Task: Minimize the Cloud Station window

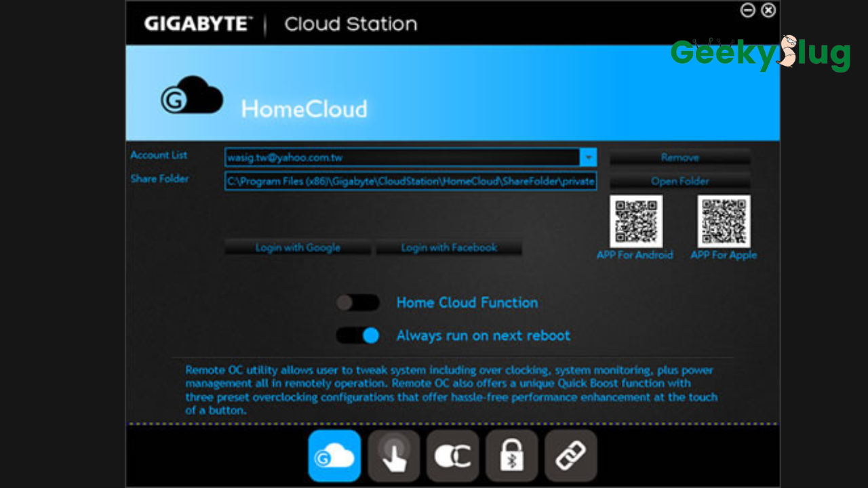Action: tap(748, 10)
